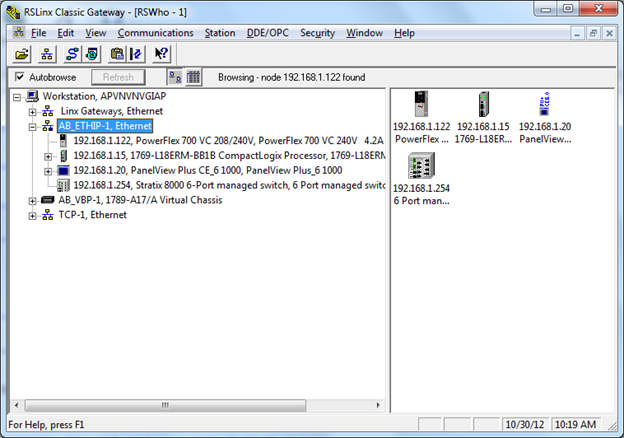Open the Communications menu

click(155, 33)
